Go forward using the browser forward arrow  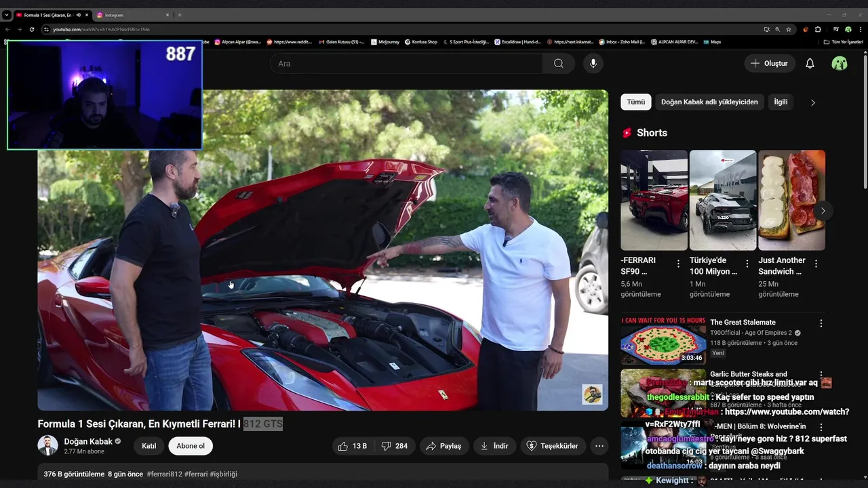[19, 30]
